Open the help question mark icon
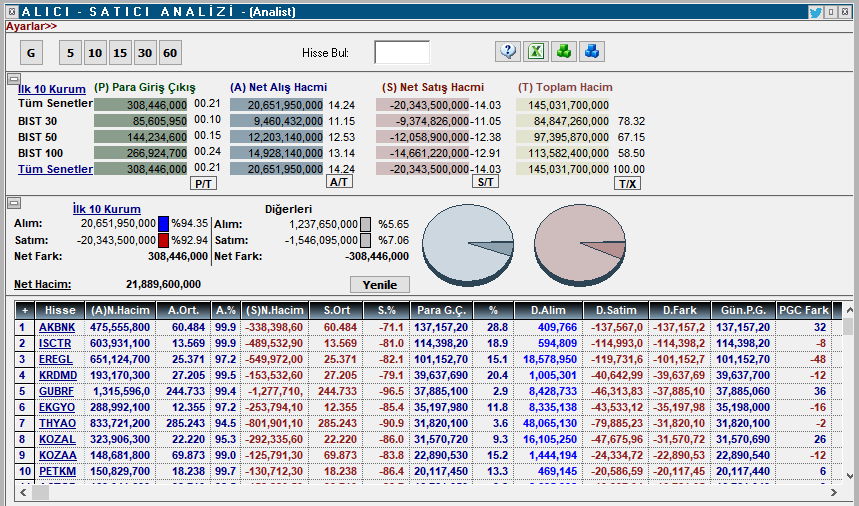 tap(508, 52)
